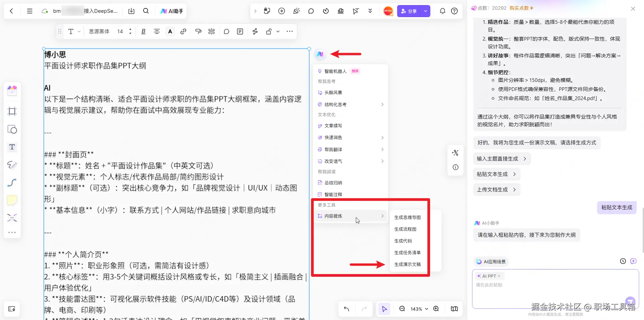Select the text T tool in the left sidebar

point(12,147)
